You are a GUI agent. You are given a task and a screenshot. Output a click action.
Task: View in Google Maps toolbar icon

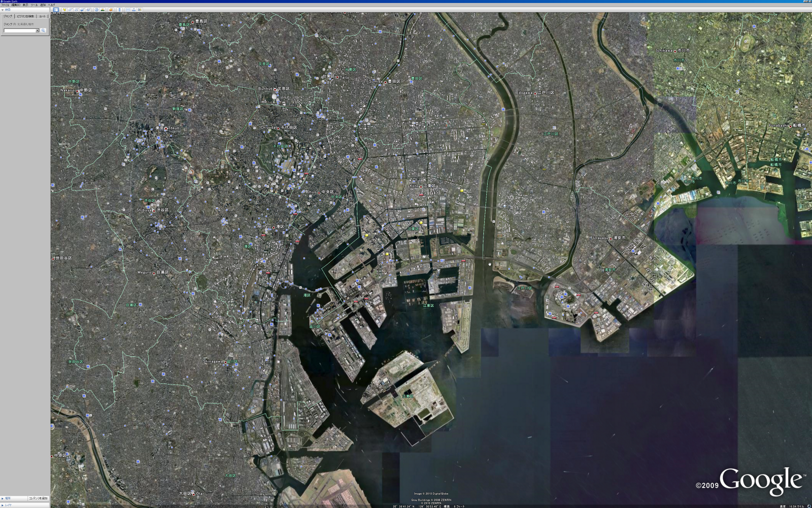tap(140, 10)
